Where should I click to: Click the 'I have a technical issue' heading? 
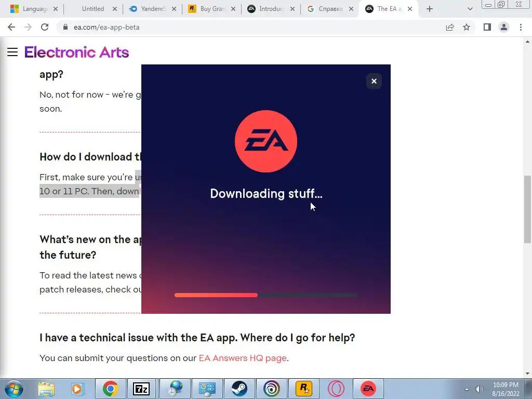pos(197,338)
